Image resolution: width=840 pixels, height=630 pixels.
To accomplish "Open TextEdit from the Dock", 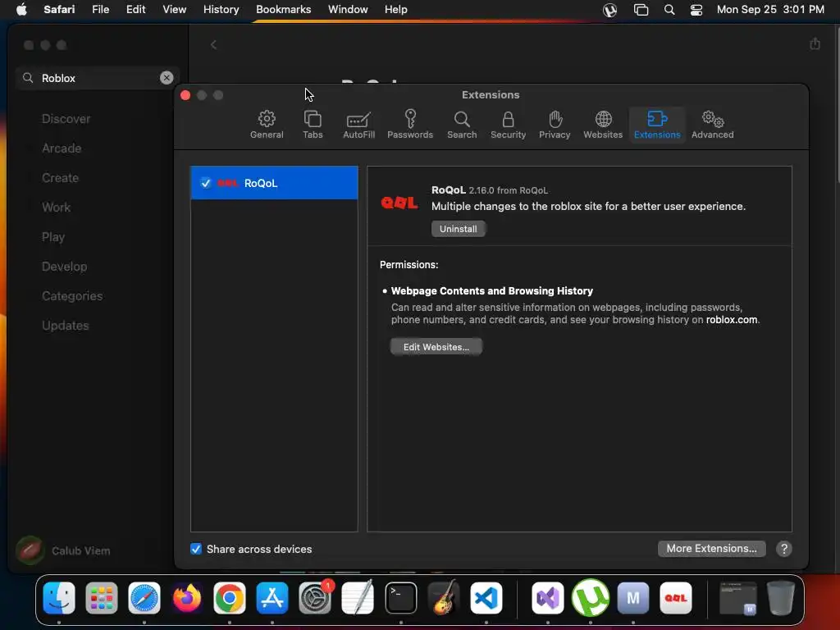I will click(358, 598).
